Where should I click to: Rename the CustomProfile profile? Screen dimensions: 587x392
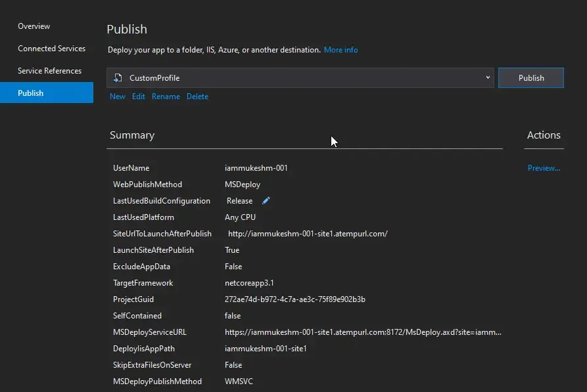click(166, 96)
